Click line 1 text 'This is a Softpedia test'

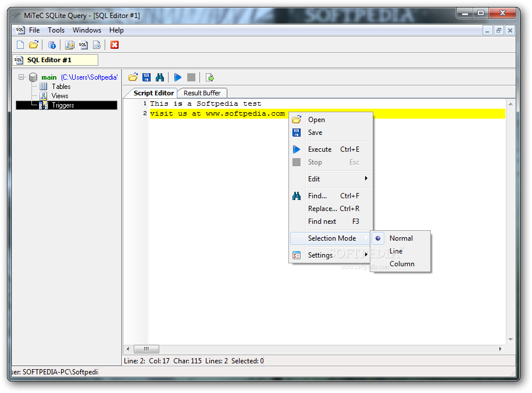tap(206, 103)
